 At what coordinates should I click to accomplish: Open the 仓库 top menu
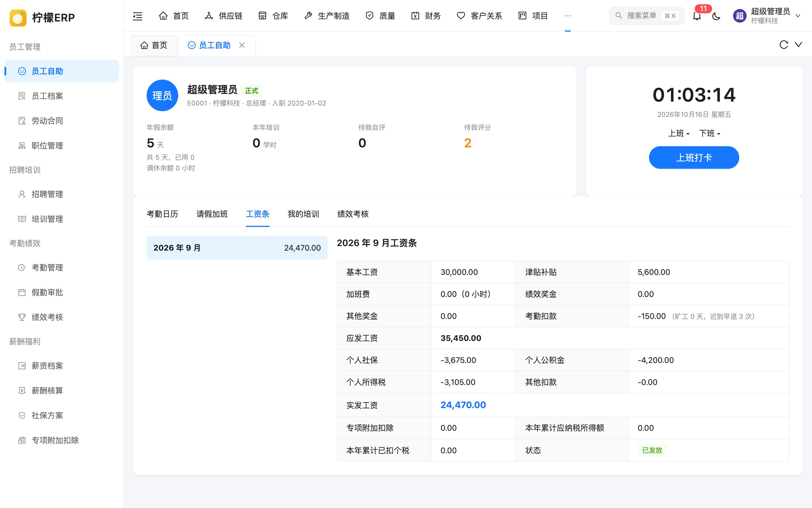(273, 16)
